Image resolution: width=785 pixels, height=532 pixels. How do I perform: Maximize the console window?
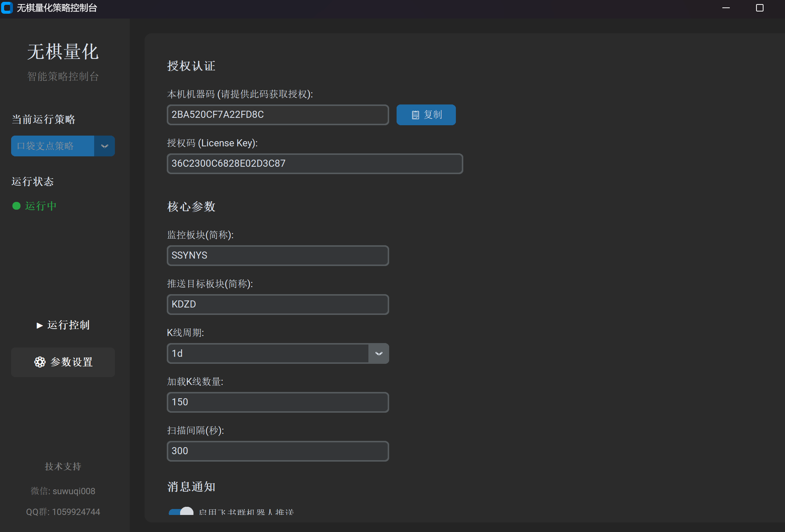point(759,8)
